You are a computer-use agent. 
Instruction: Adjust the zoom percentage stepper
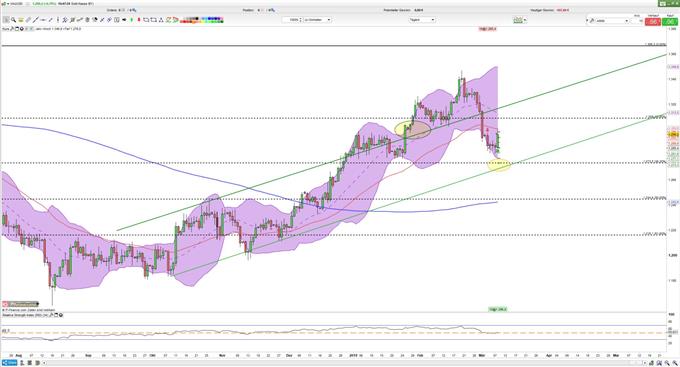pyautogui.click(x=299, y=20)
